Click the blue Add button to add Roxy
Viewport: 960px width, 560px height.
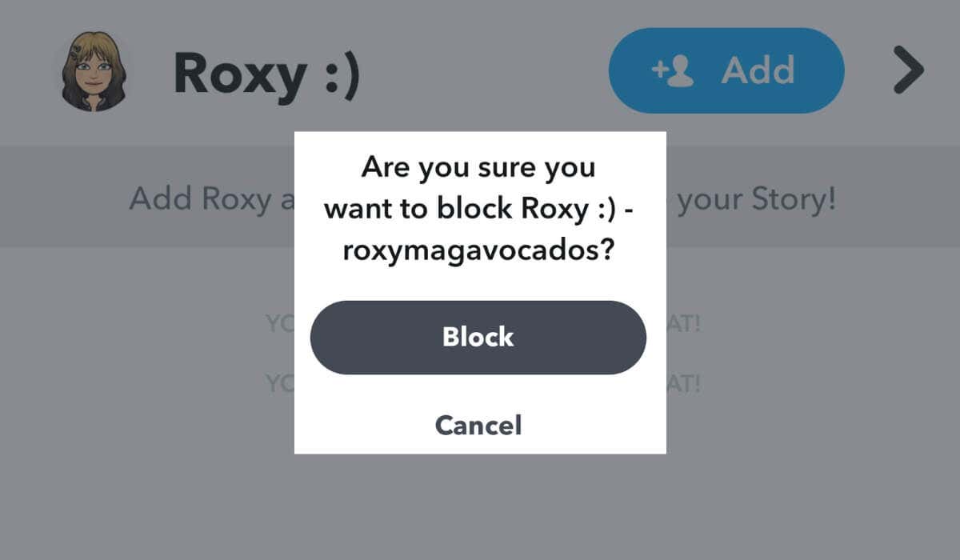coord(726,70)
